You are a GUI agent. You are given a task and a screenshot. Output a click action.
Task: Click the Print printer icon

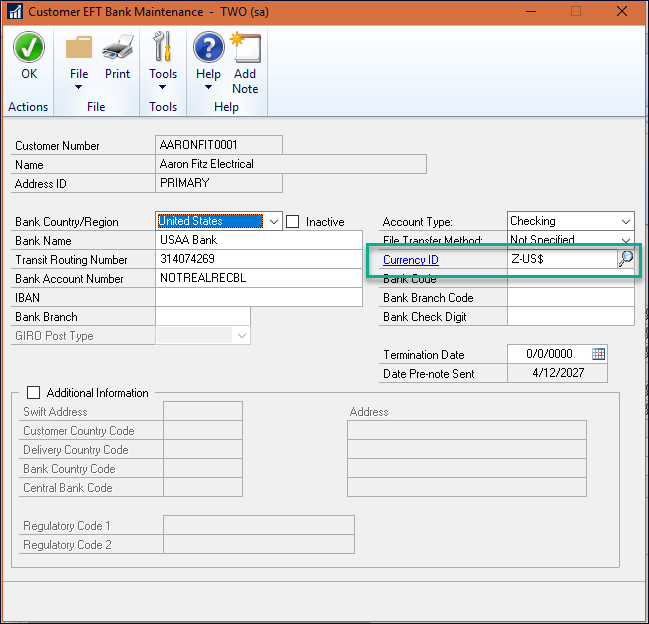click(x=118, y=47)
